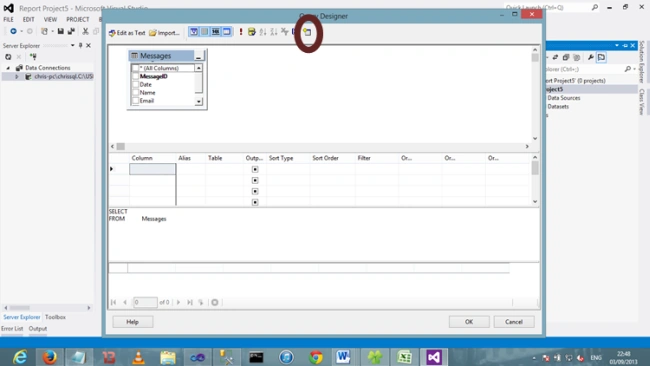Toggle the Show SQL Pane icon
This screenshot has height=366, width=650.
pos(216,32)
